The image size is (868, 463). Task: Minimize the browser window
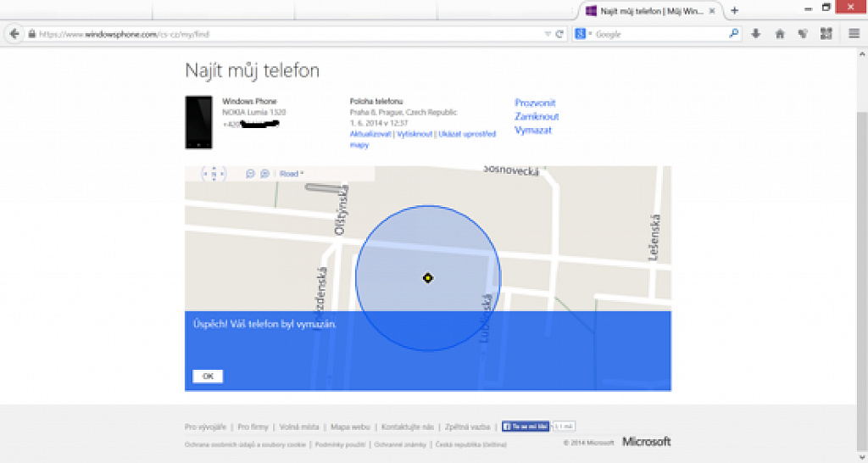coord(808,8)
